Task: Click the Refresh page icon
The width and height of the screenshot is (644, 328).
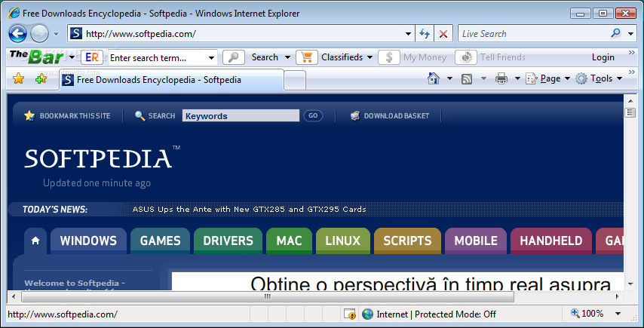Action: (425, 34)
